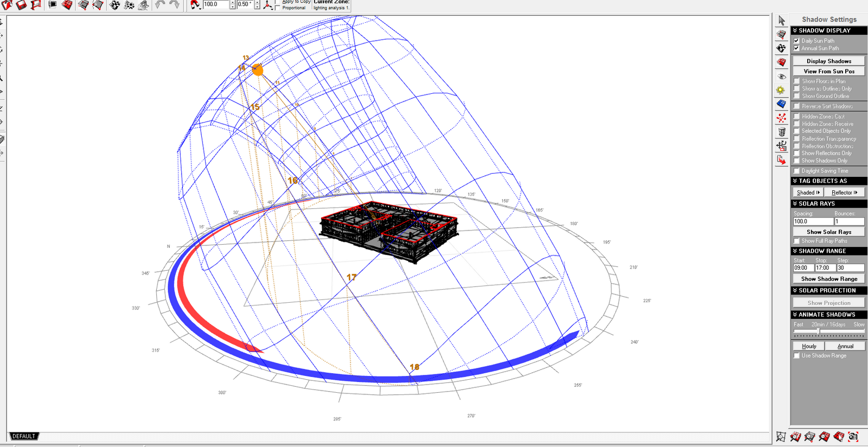Image resolution: width=868 pixels, height=447 pixels.
Task: Click the red floppy disk save icon
Action: pos(21,5)
